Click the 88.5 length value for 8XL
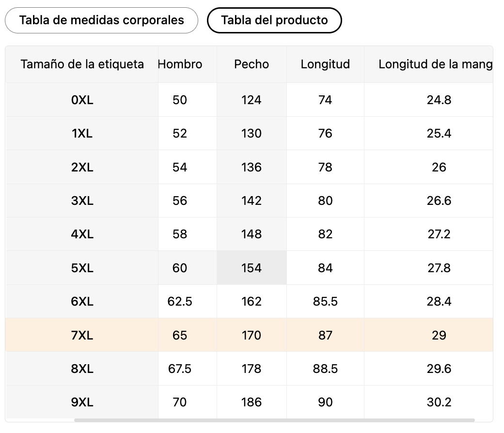504x433 pixels. [325, 369]
